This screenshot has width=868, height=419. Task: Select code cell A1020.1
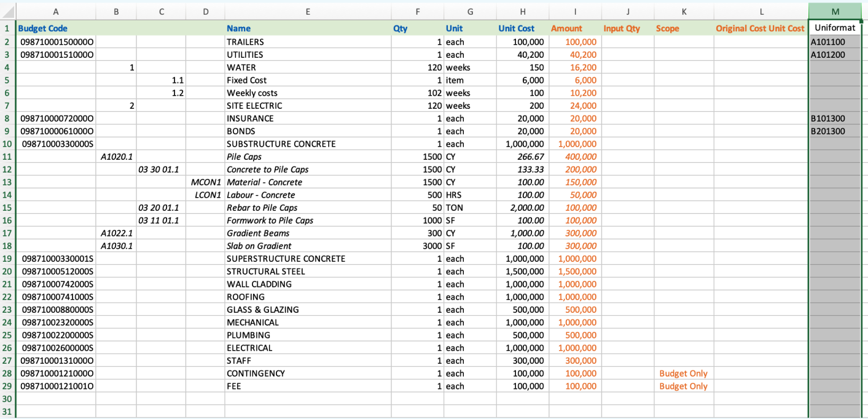116,157
